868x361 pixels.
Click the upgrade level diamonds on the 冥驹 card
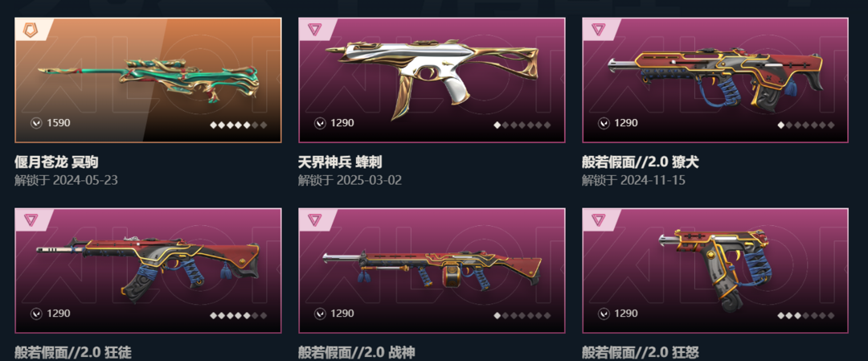238,125
